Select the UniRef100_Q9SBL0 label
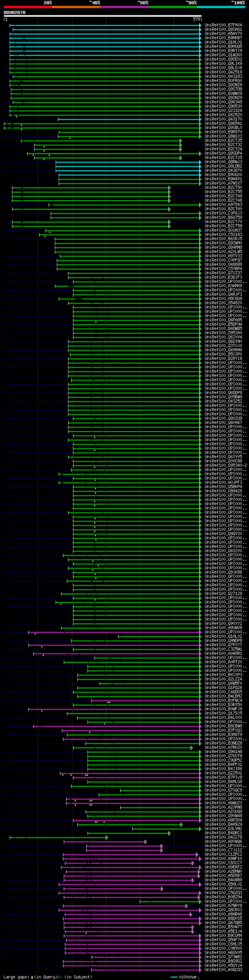This screenshot has width=249, height=980. (x=223, y=128)
